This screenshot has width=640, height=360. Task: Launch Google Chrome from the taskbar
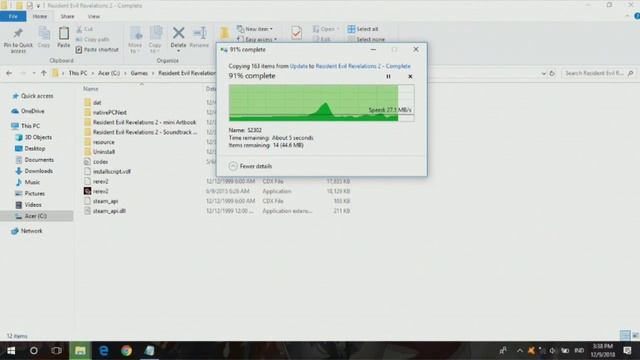pyautogui.click(x=127, y=351)
